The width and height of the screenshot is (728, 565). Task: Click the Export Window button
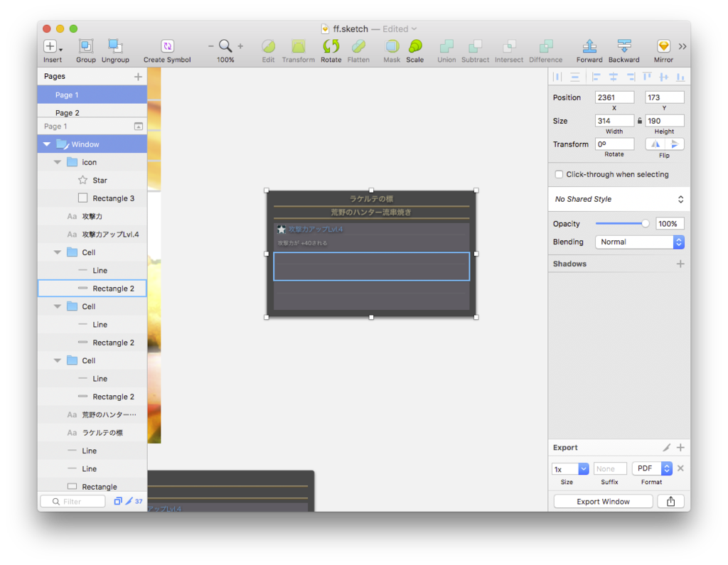(x=603, y=502)
